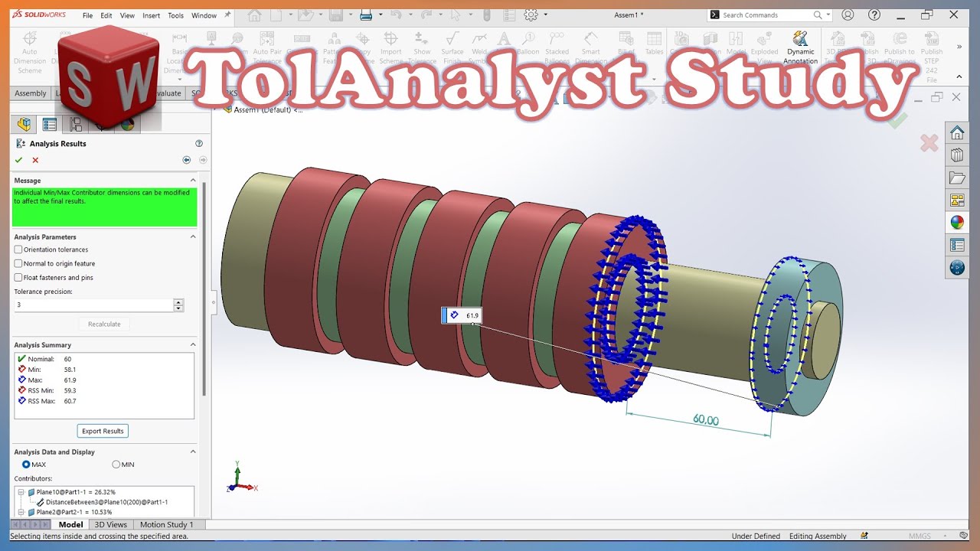
Task: Collapse the Message section
Action: point(193,180)
